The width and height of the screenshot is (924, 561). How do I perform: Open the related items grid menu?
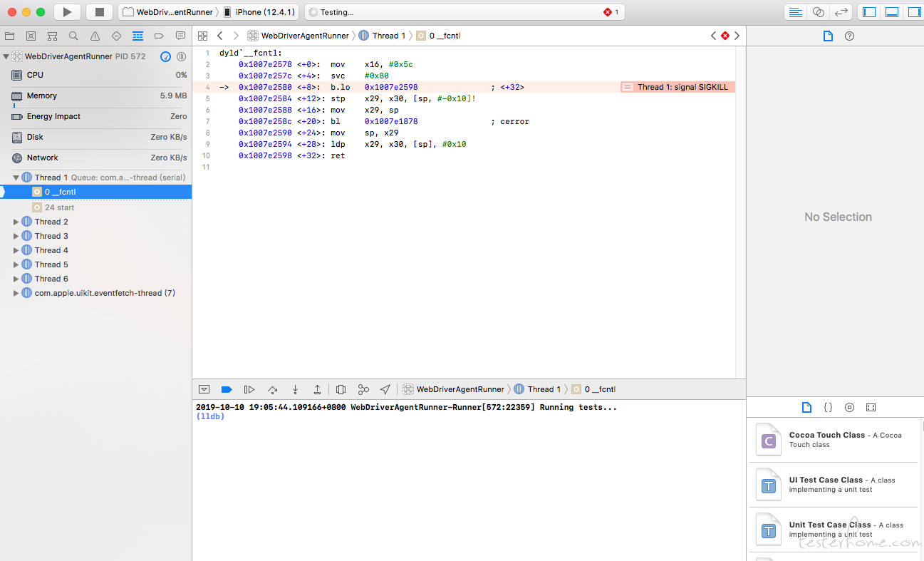click(203, 36)
